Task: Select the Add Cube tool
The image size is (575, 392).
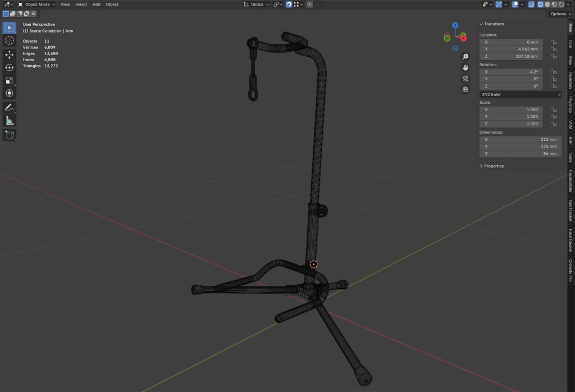Action: tap(10, 135)
